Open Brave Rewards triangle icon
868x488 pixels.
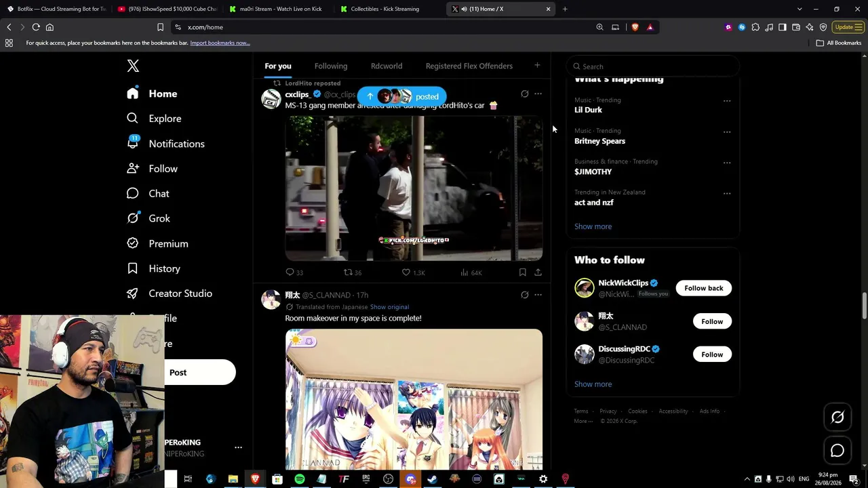point(650,27)
